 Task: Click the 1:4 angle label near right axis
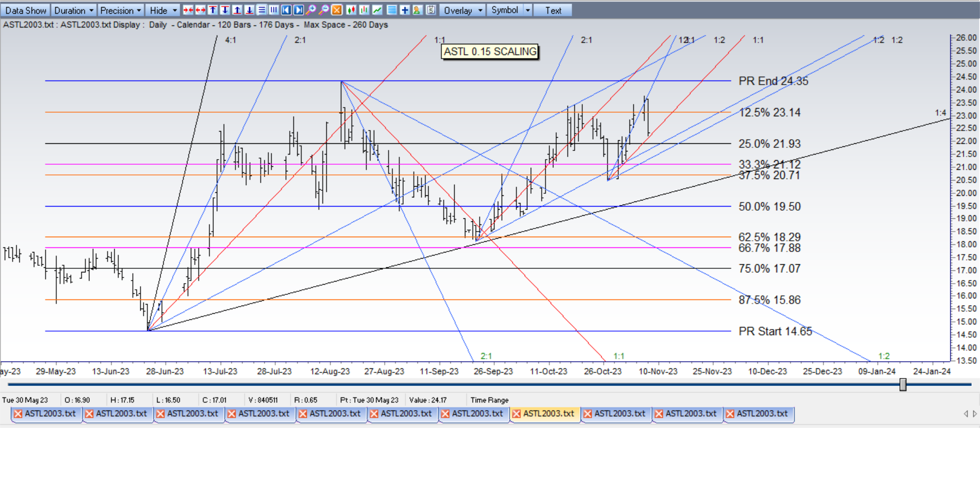point(940,113)
